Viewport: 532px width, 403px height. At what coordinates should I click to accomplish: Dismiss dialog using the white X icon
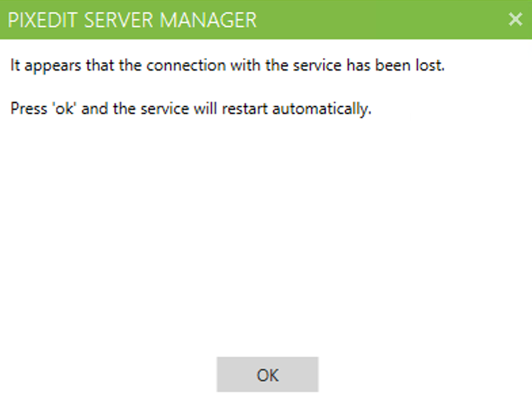515,19
